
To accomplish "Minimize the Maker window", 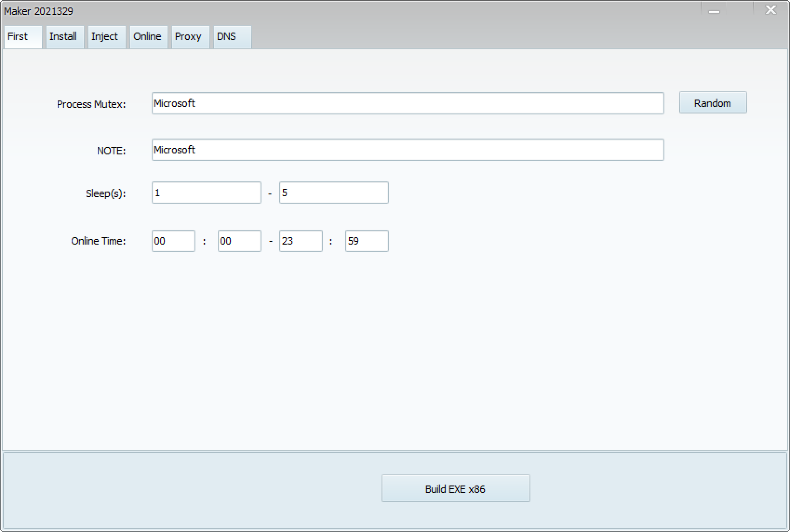I will coord(714,11).
